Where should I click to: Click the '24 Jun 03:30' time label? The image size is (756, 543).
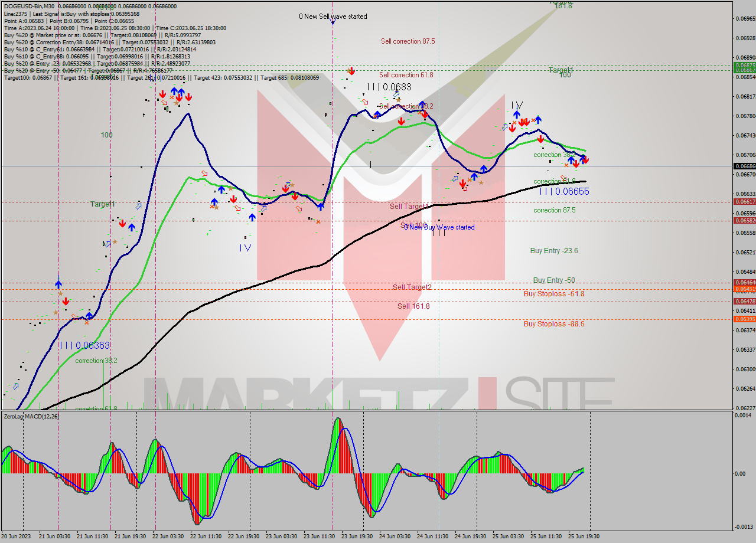pos(395,537)
